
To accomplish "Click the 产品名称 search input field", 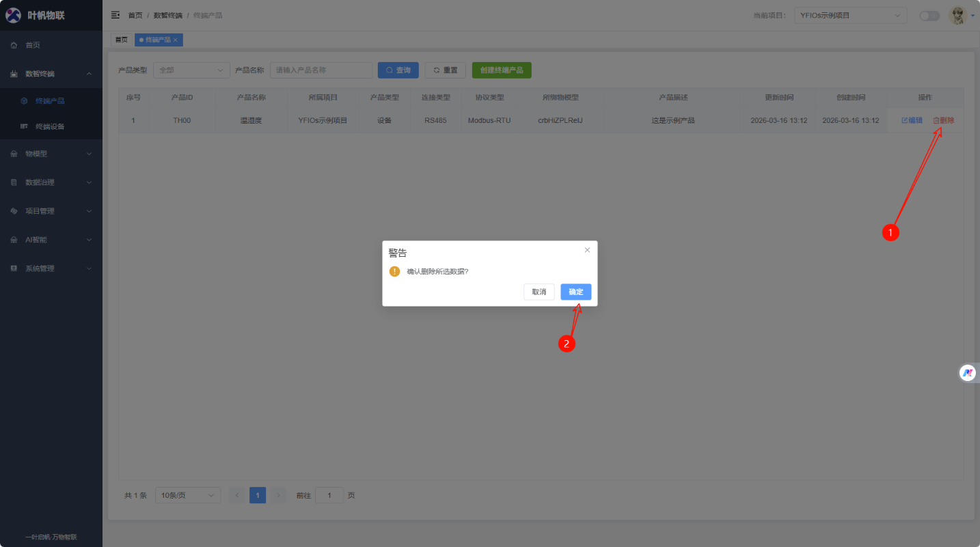I will pos(321,70).
